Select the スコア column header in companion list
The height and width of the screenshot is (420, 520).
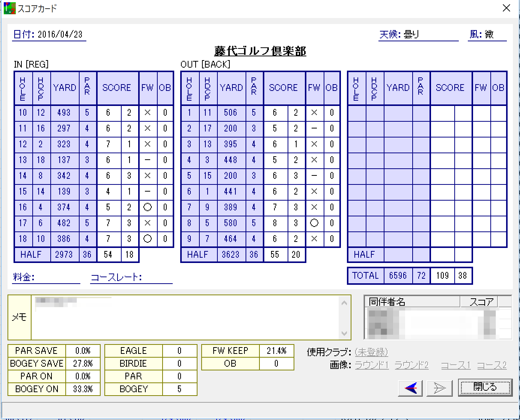tap(479, 301)
